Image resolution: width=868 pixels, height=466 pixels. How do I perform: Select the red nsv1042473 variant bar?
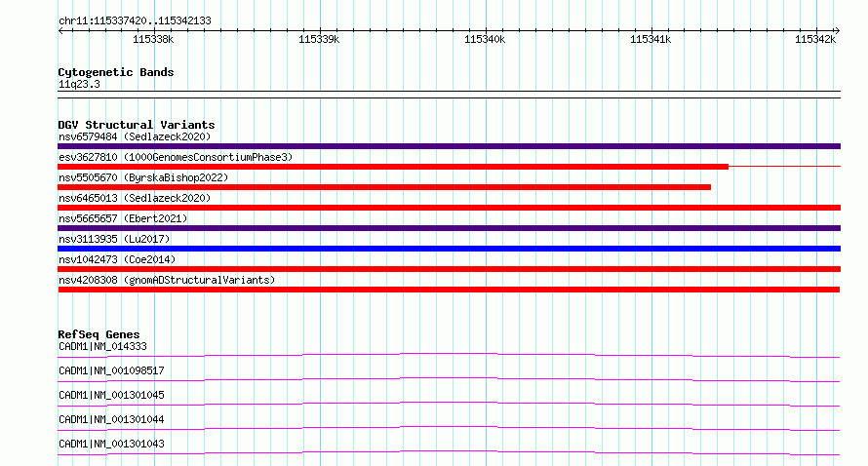[449, 269]
